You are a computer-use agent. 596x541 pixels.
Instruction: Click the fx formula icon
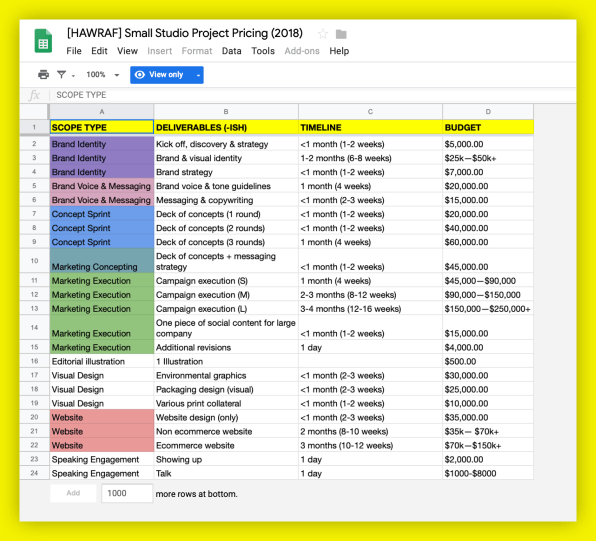point(35,95)
